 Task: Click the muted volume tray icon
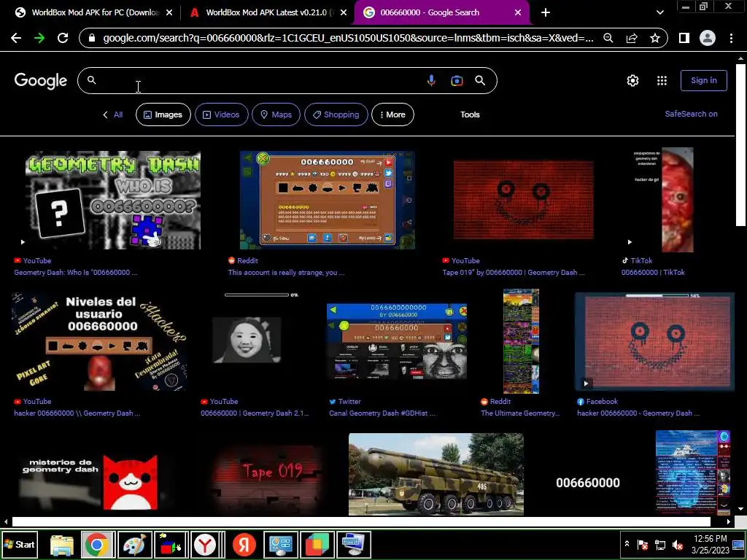coord(677,545)
